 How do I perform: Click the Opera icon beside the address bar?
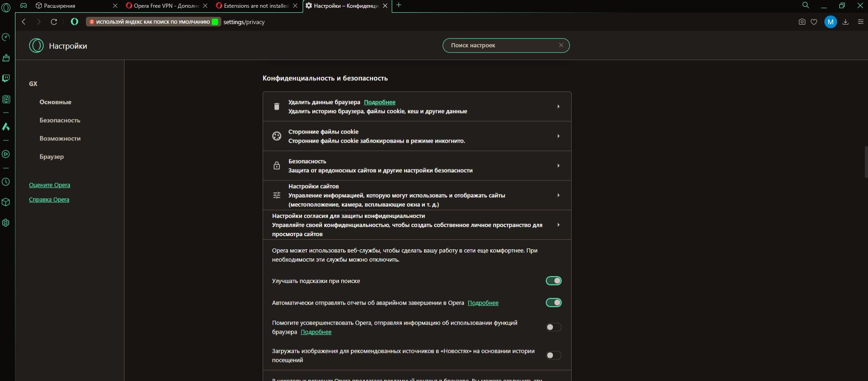tap(75, 21)
